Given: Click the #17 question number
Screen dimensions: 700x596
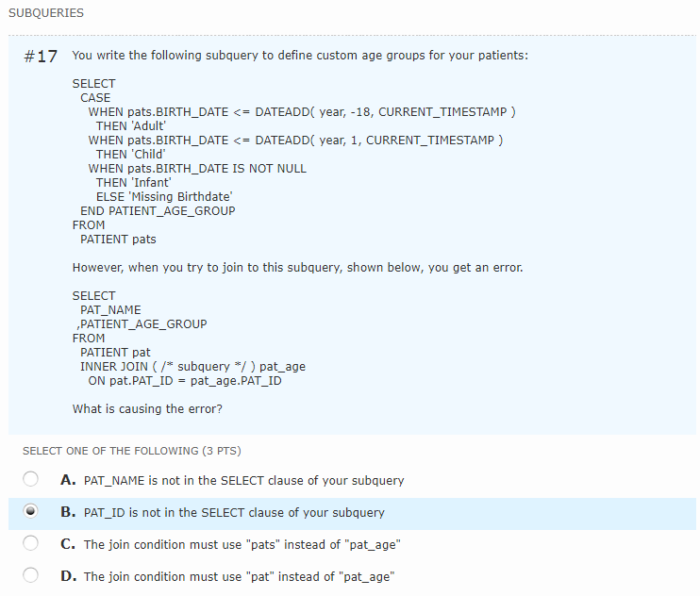Looking at the screenshot, I should [x=41, y=57].
